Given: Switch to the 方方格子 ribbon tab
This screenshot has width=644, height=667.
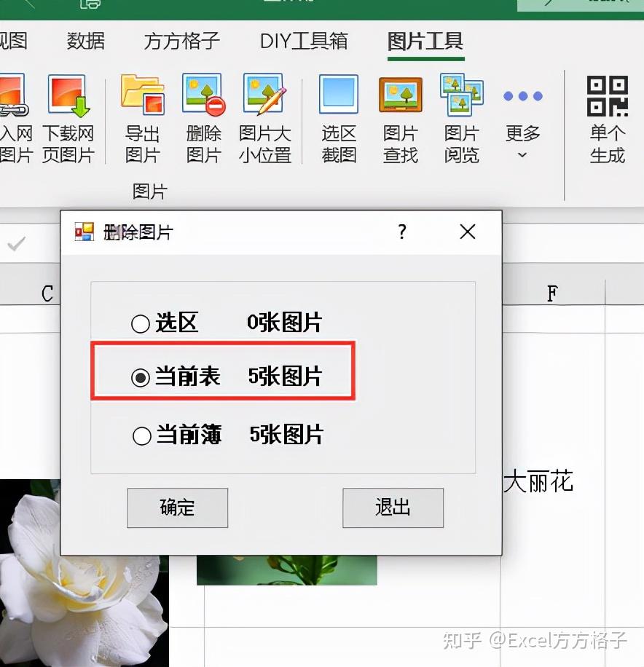Looking at the screenshot, I should tap(179, 42).
